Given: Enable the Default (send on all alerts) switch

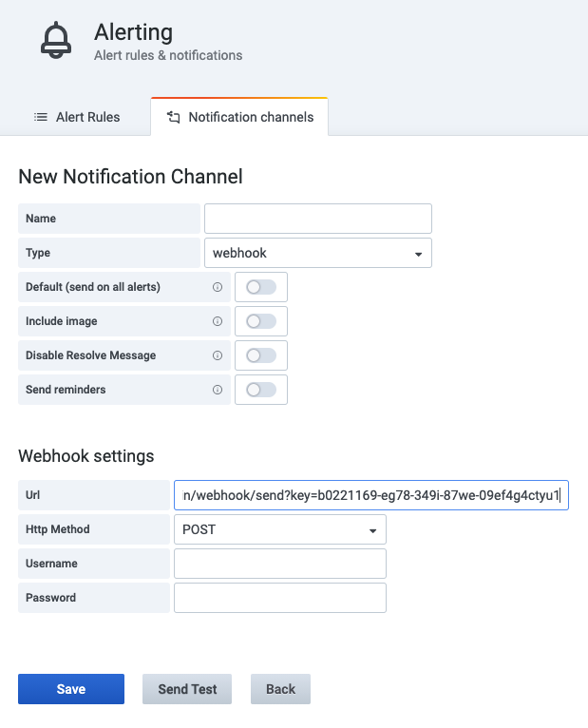Looking at the screenshot, I should pos(261,287).
